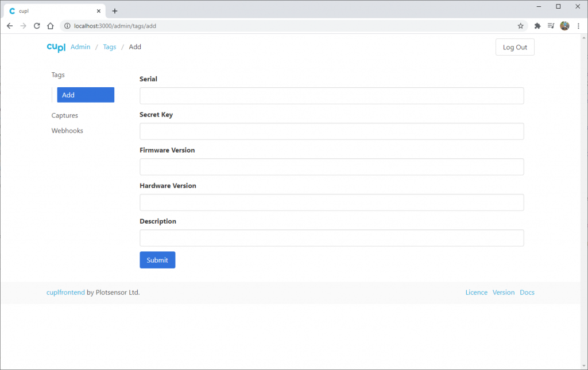Screen dimensions: 588x370
Task: Click the Log Out button
Action: point(515,47)
